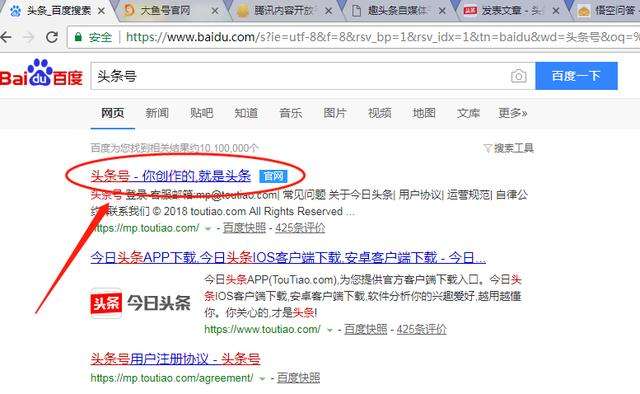Select the 音乐 search category

[x=291, y=113]
